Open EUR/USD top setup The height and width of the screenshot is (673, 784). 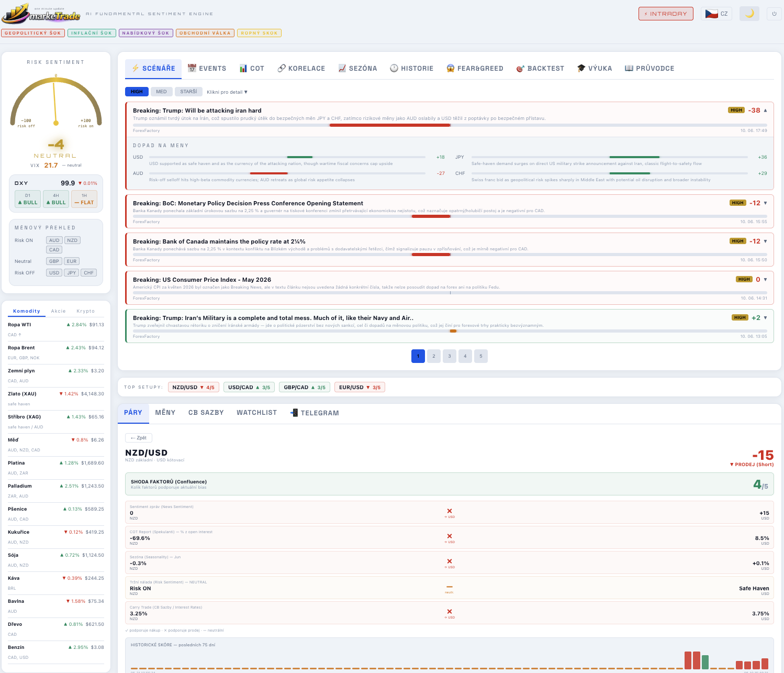360,388
